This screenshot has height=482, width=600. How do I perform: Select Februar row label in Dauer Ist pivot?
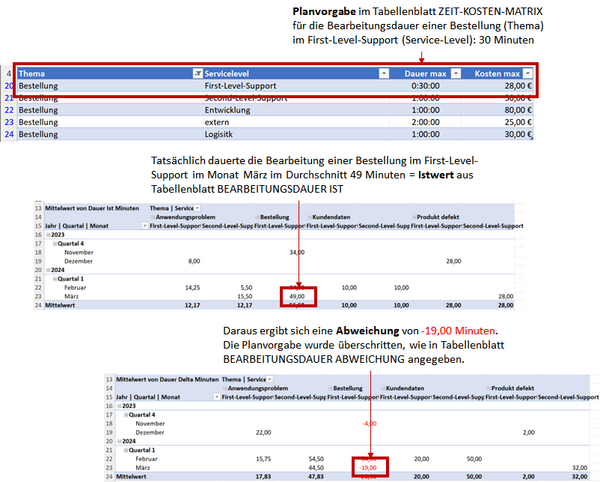(75, 288)
